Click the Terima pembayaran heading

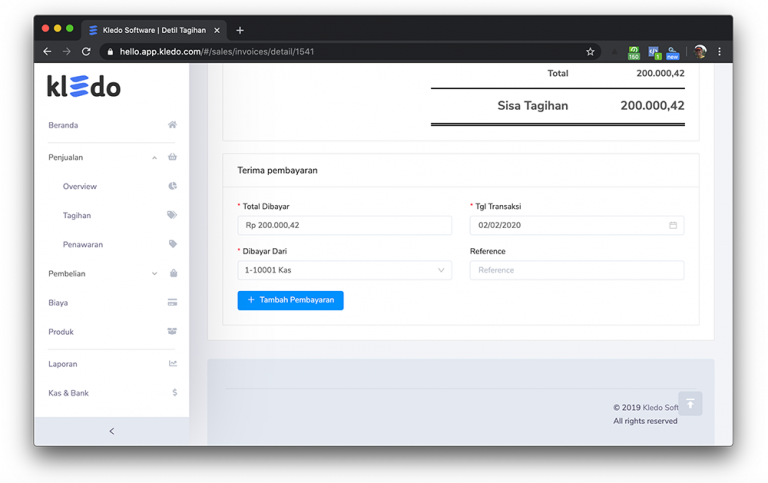point(277,170)
